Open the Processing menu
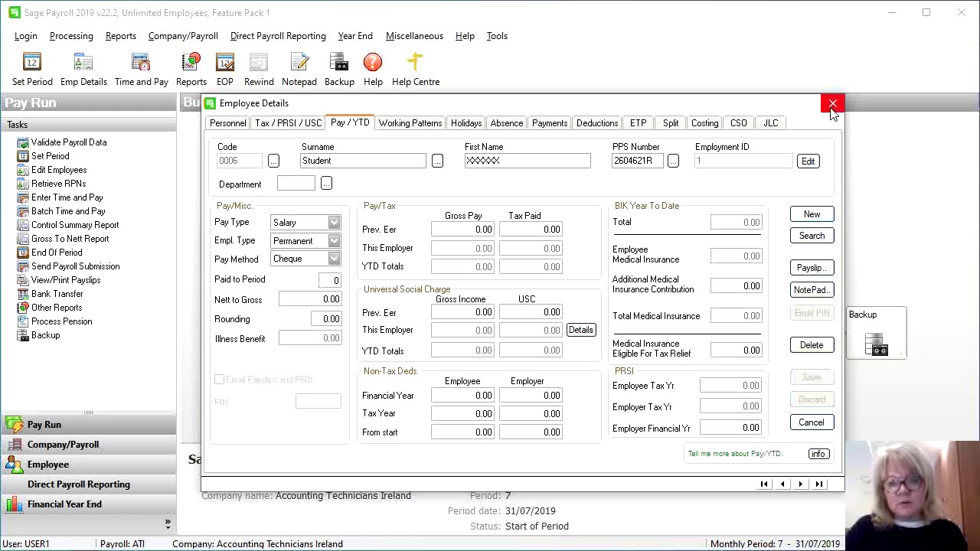Image resolution: width=980 pixels, height=551 pixels. (x=71, y=36)
